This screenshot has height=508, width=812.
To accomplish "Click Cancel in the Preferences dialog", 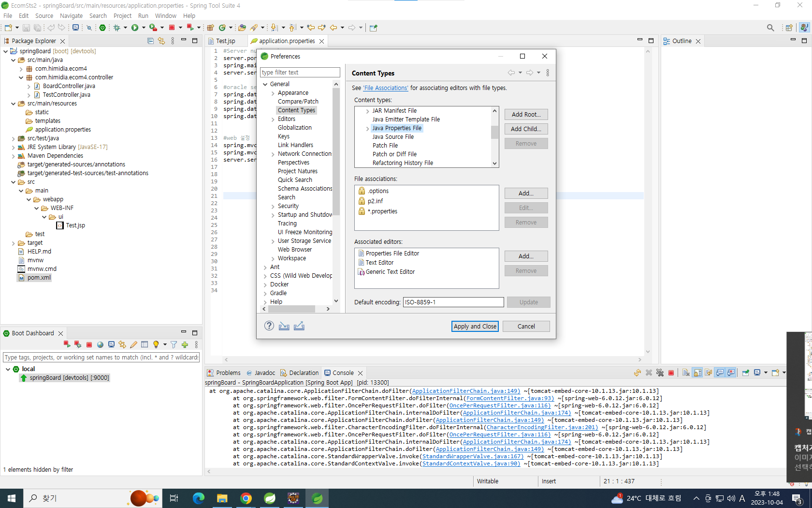I will click(526, 327).
